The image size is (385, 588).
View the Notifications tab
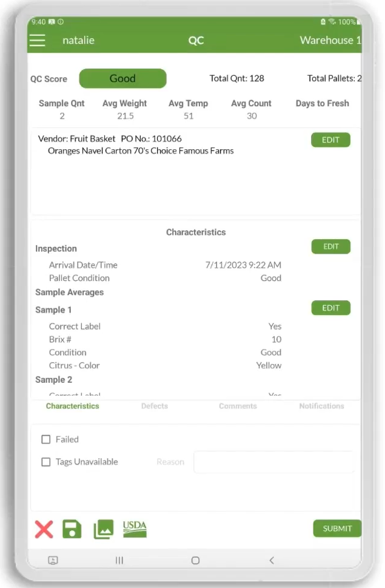321,407
